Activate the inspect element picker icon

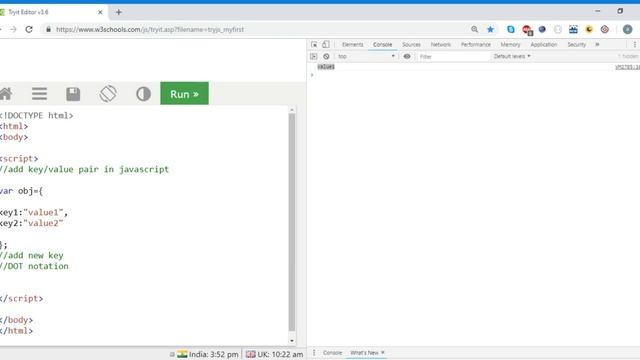point(314,44)
